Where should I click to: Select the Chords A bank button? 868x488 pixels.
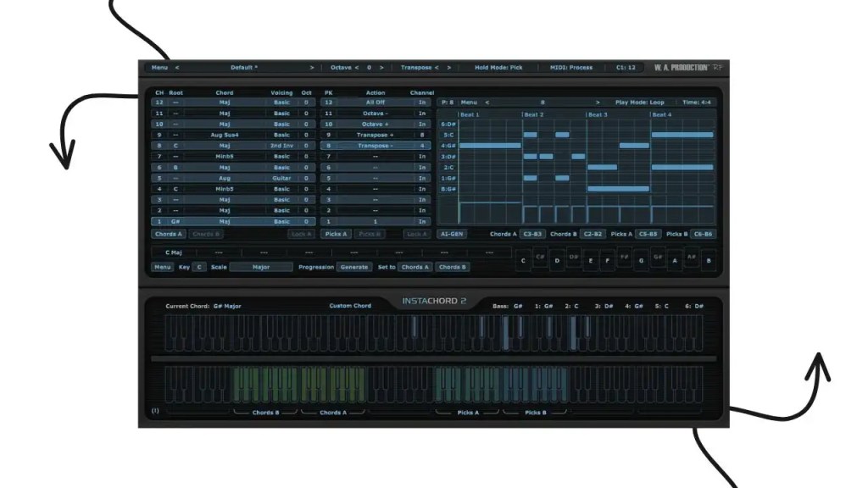169,234
